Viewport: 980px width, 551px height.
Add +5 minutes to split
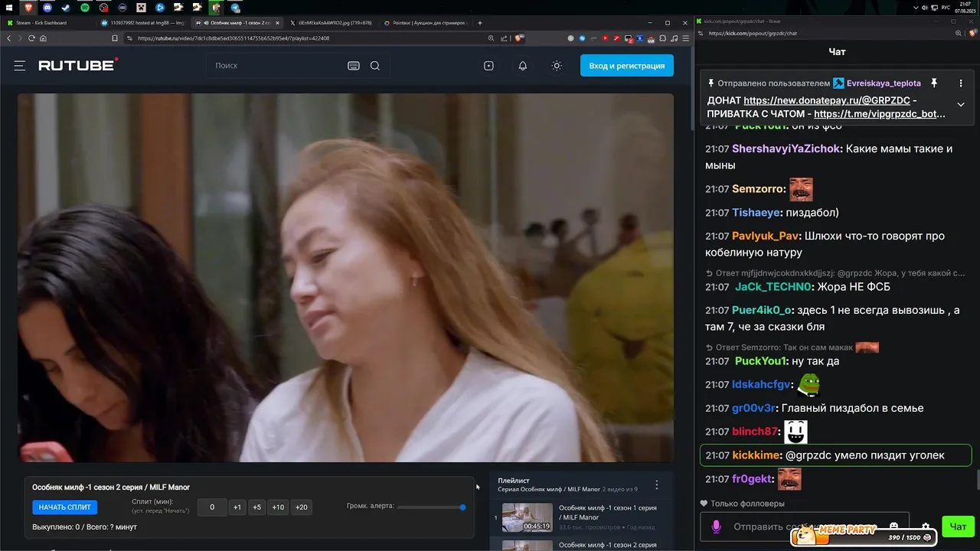(x=256, y=507)
